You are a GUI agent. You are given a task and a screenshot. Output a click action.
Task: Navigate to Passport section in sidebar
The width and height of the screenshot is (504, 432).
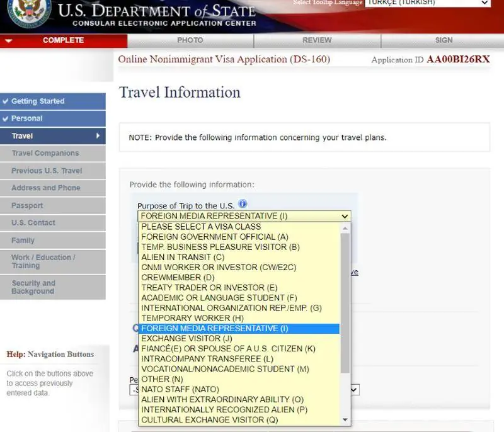pos(27,205)
